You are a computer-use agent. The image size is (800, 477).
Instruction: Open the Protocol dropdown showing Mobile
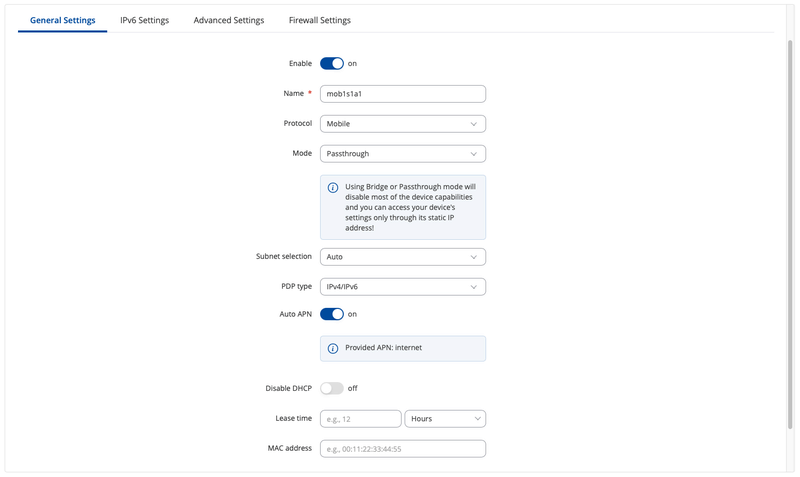click(x=402, y=124)
